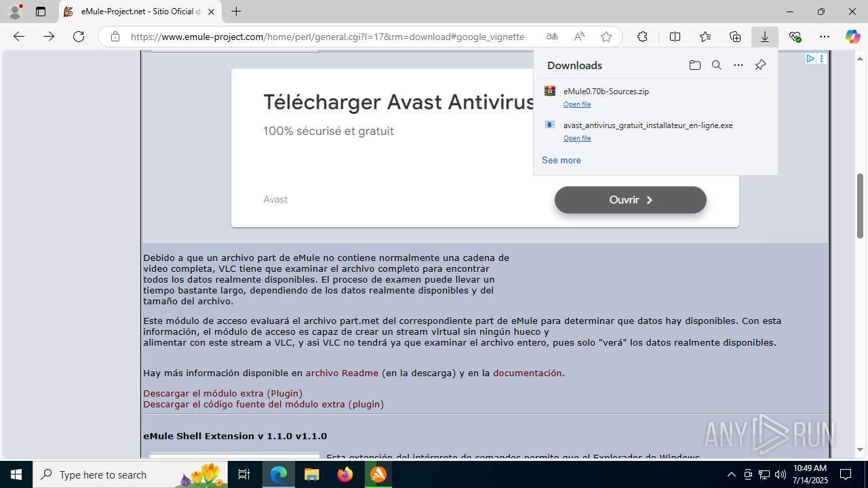
Task: Click See more in Downloads panel
Action: [561, 161]
